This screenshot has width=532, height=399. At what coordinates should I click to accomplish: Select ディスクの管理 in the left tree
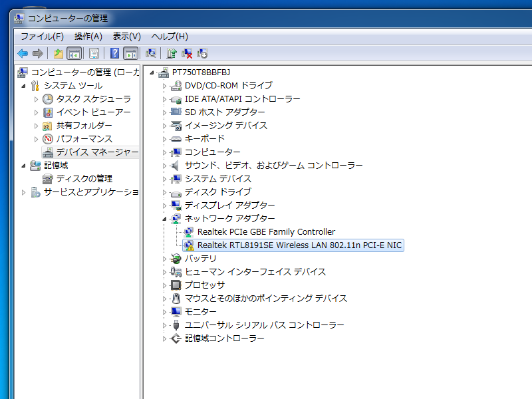pyautogui.click(x=84, y=178)
